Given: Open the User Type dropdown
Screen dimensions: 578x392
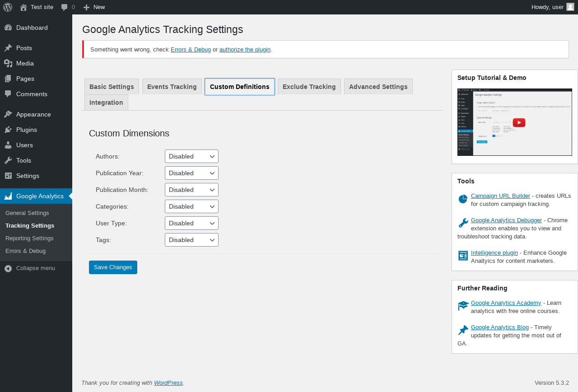Looking at the screenshot, I should tap(191, 223).
